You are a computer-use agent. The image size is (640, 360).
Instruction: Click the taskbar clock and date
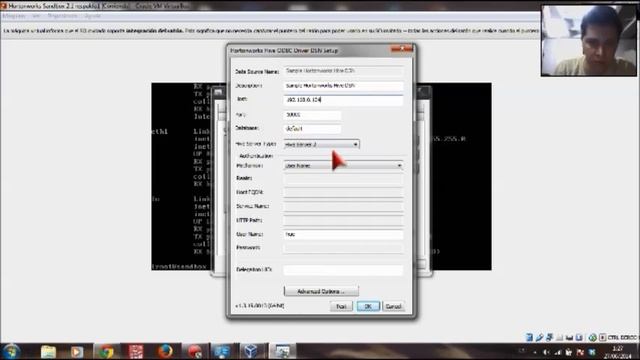[618, 352]
